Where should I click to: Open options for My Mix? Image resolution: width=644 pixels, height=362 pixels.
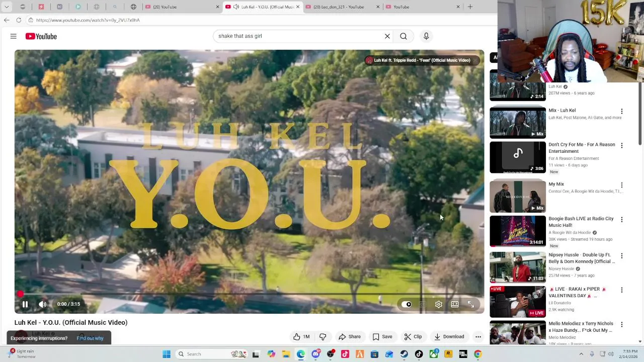click(622, 185)
